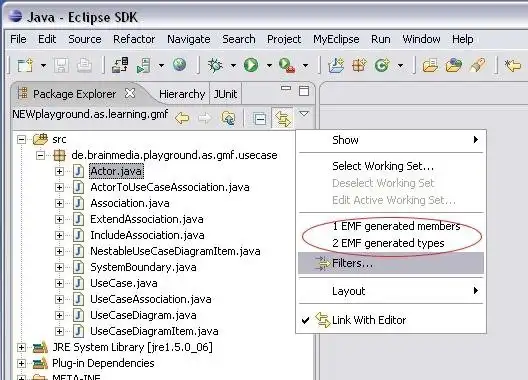
Task: Minimize the Package Explorer view
Action: pos(286,88)
